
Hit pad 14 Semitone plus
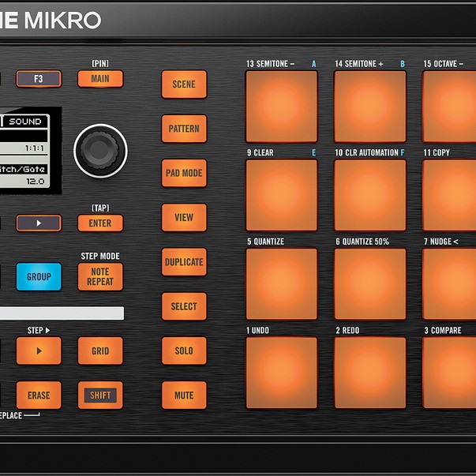370,107
